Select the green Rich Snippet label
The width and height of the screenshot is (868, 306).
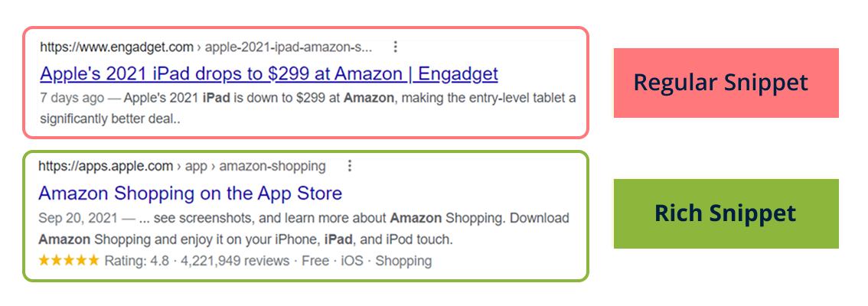pos(726,213)
